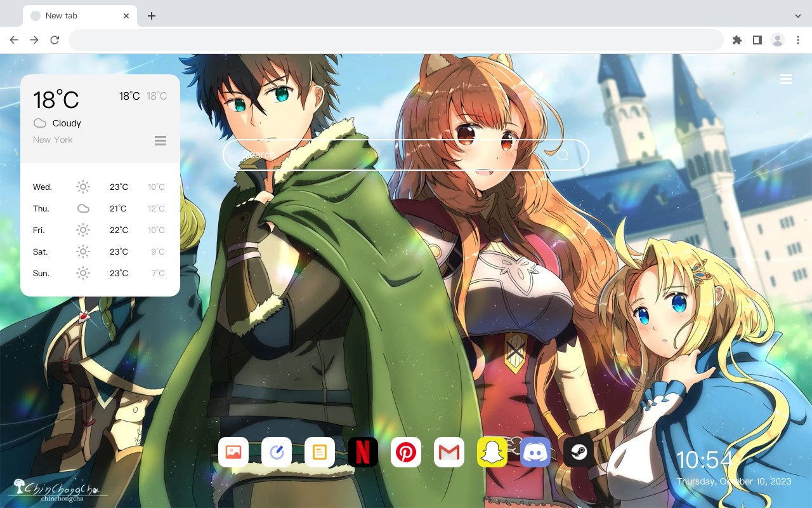The height and width of the screenshot is (508, 812).
Task: Click the Fri. day label
Action: click(x=39, y=231)
